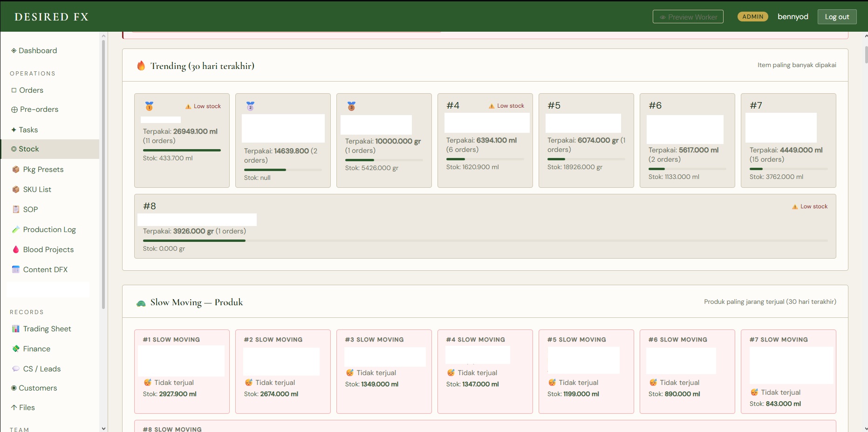Click the SKU List package icon
This screenshot has height=432, width=868.
coord(16,189)
